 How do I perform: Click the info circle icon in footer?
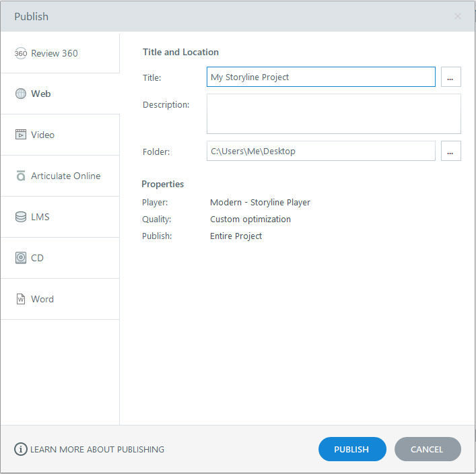pos(21,449)
